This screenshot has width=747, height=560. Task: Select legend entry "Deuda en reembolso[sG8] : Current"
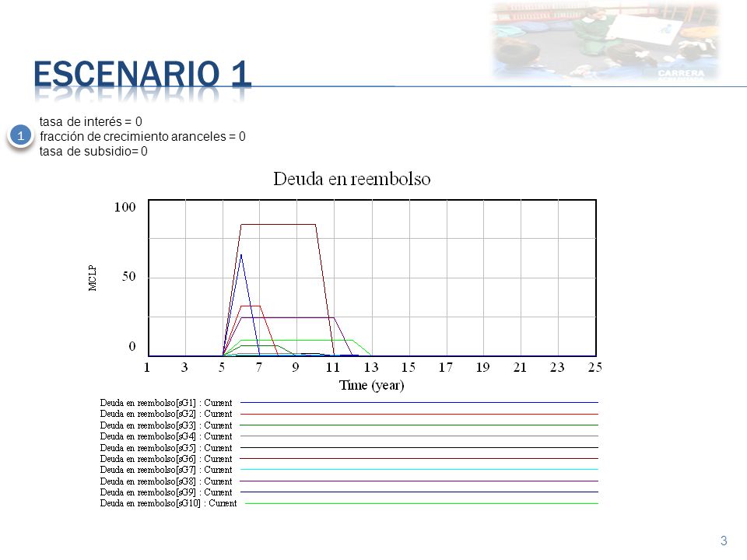coord(166,481)
